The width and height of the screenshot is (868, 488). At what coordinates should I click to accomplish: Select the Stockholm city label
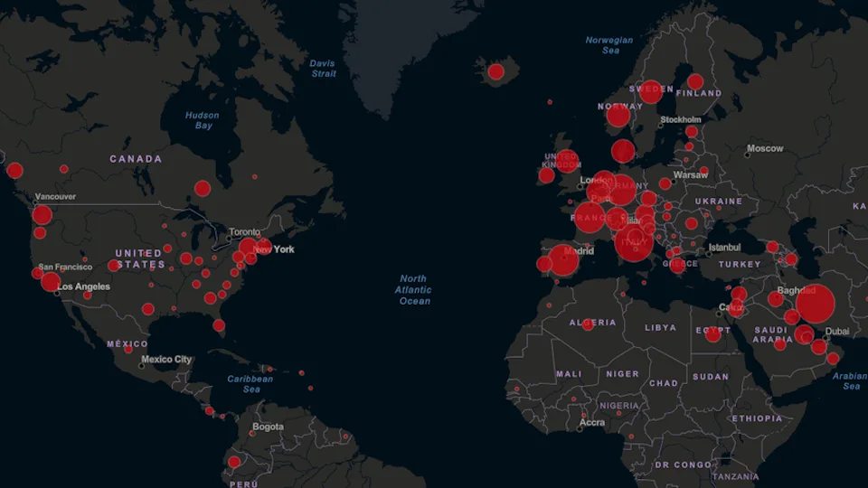click(x=680, y=119)
